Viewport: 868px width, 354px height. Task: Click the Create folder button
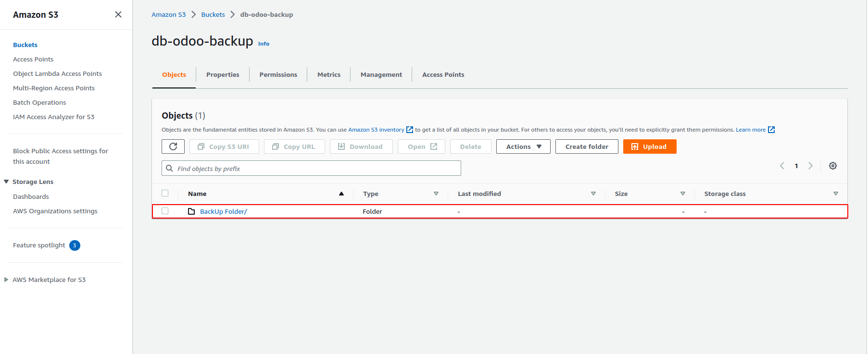(587, 146)
